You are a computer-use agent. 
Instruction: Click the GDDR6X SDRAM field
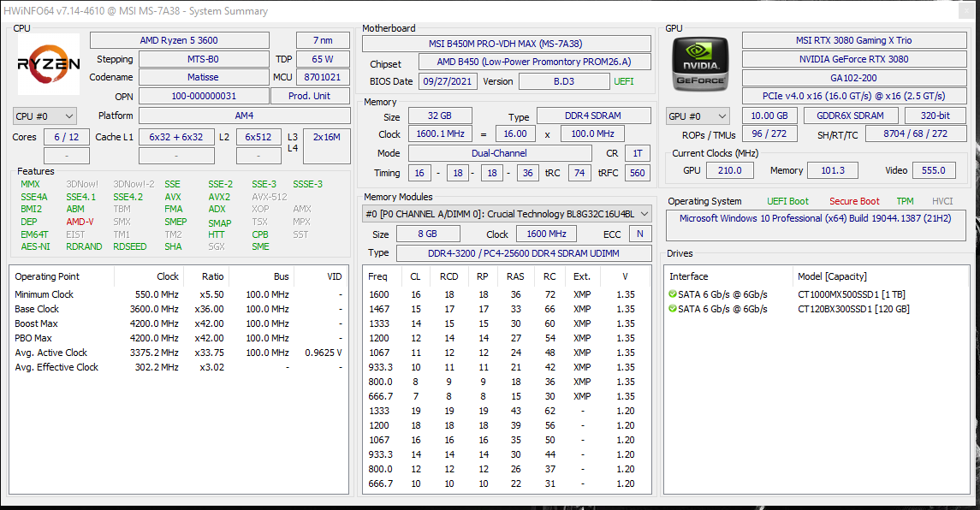tap(850, 116)
